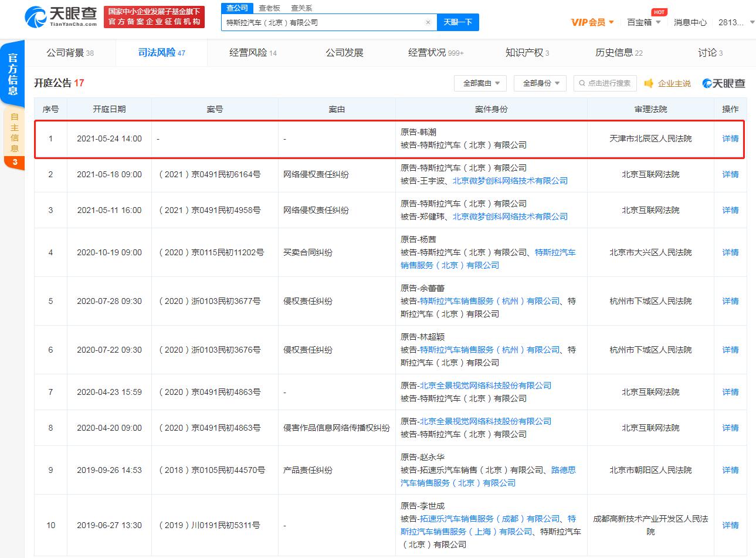
Task: Click the TianYanCha logo in the header
Action: pyautogui.click(x=61, y=16)
